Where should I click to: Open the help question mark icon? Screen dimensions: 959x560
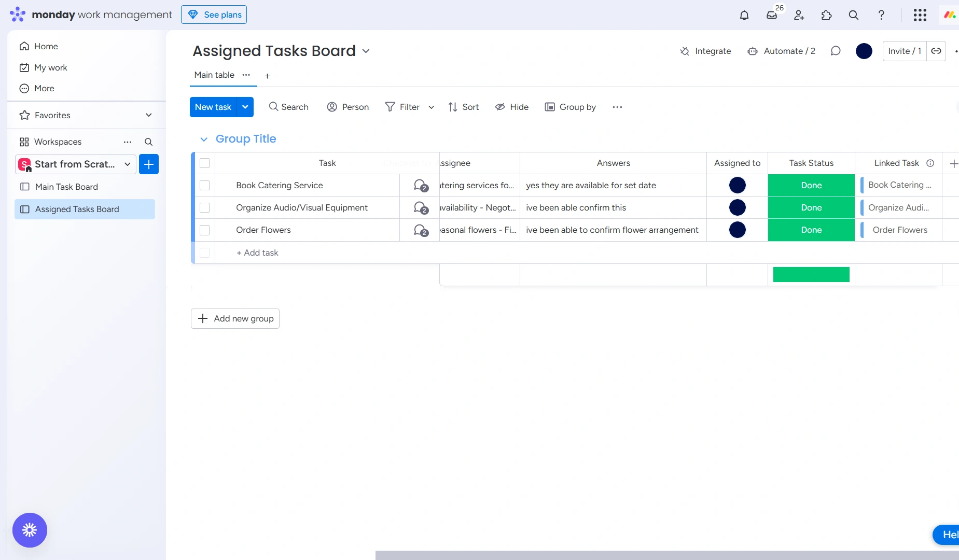coord(881,15)
